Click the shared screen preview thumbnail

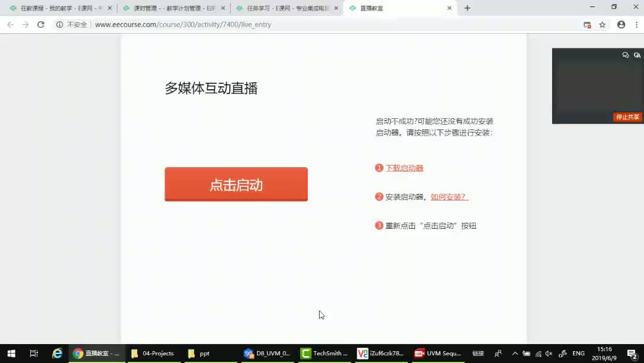598,86
